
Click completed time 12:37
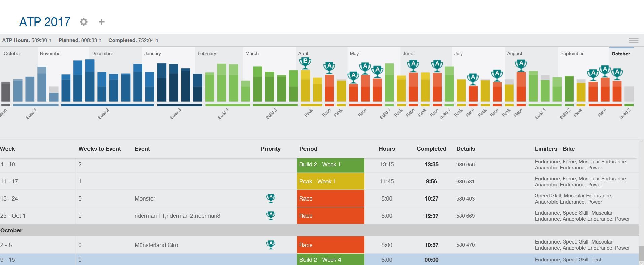pyautogui.click(x=431, y=216)
